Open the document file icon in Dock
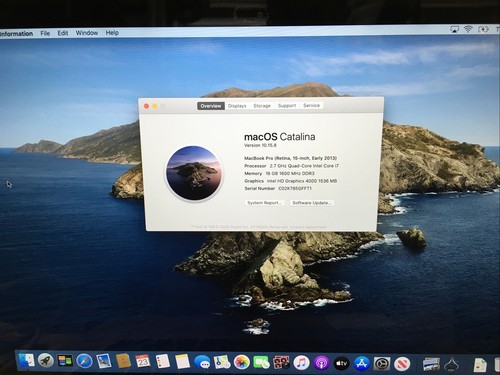This screenshot has height=375, width=500. tap(480, 365)
